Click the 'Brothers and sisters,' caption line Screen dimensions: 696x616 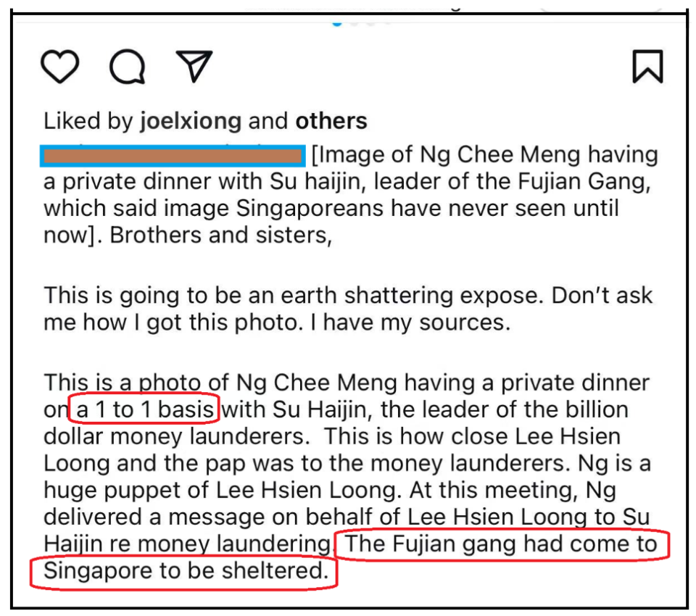pyautogui.click(x=220, y=235)
